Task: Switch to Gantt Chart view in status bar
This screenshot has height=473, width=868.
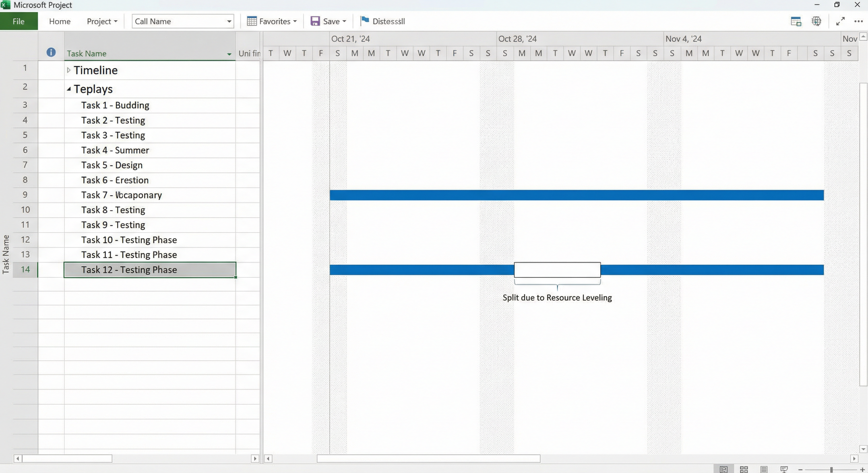Action: tap(724, 469)
